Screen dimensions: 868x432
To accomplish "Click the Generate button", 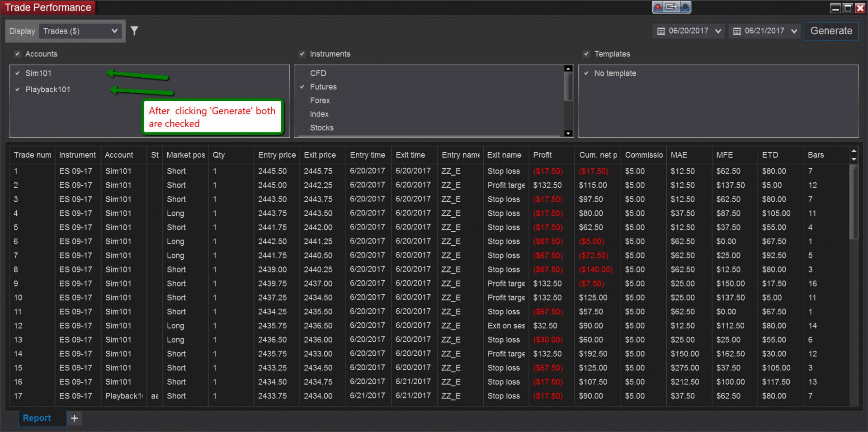I will click(831, 31).
